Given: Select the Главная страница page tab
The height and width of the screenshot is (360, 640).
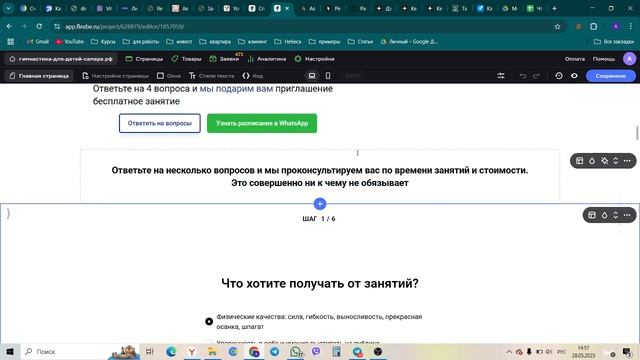Looking at the screenshot, I should point(39,76).
